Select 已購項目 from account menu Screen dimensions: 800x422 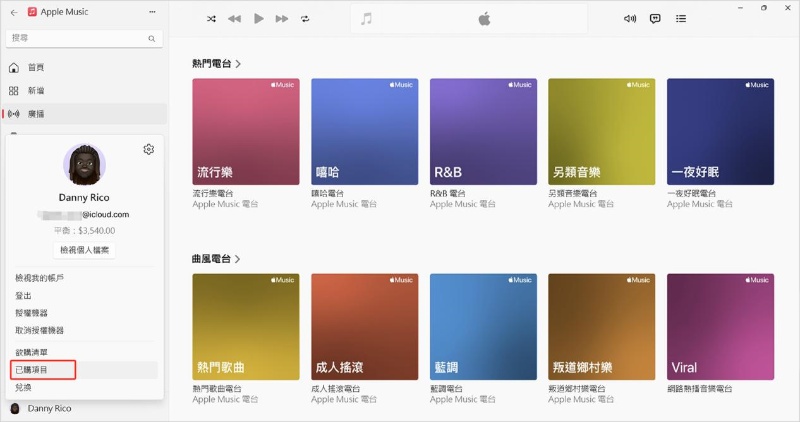(x=30, y=370)
